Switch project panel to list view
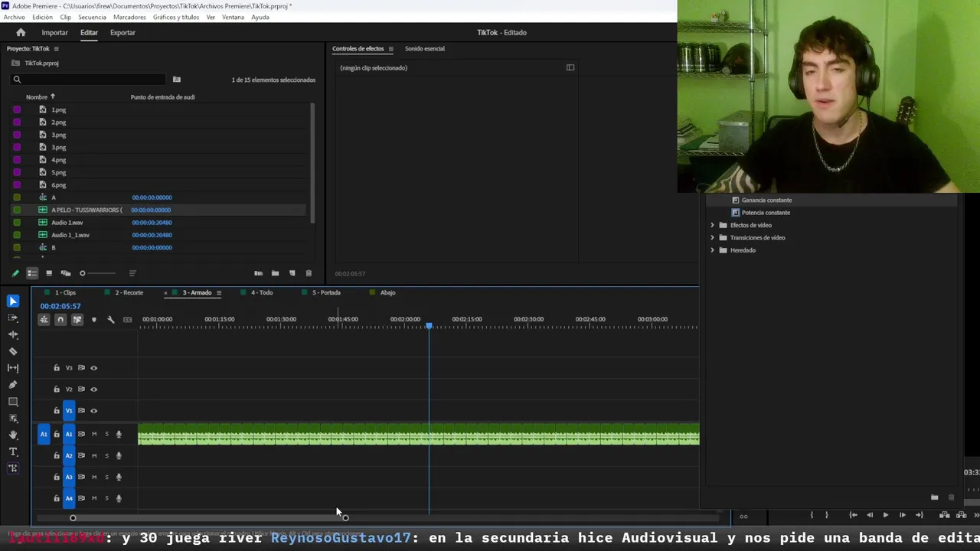Screen dimensions: 980x551 click(32, 273)
